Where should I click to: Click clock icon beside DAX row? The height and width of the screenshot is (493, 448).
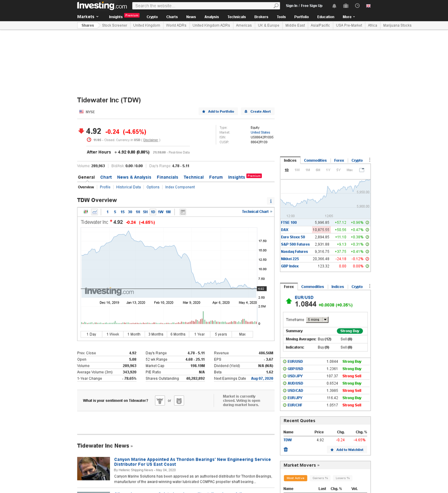367,230
